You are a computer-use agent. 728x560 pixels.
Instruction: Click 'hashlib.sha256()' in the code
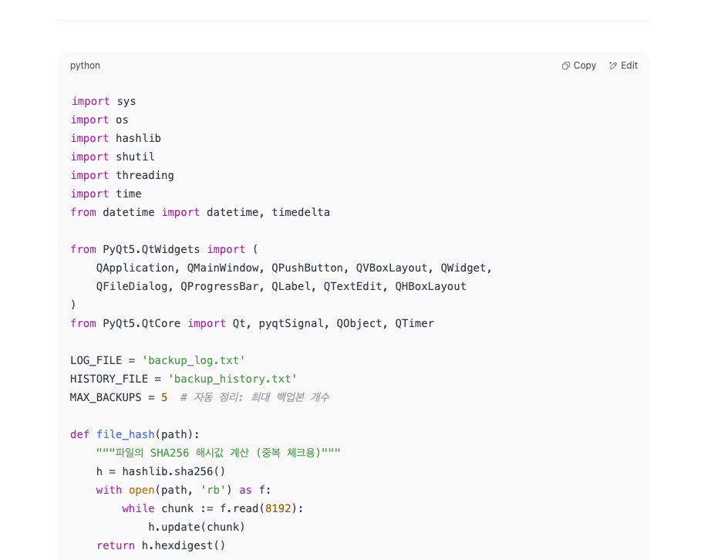tap(174, 472)
